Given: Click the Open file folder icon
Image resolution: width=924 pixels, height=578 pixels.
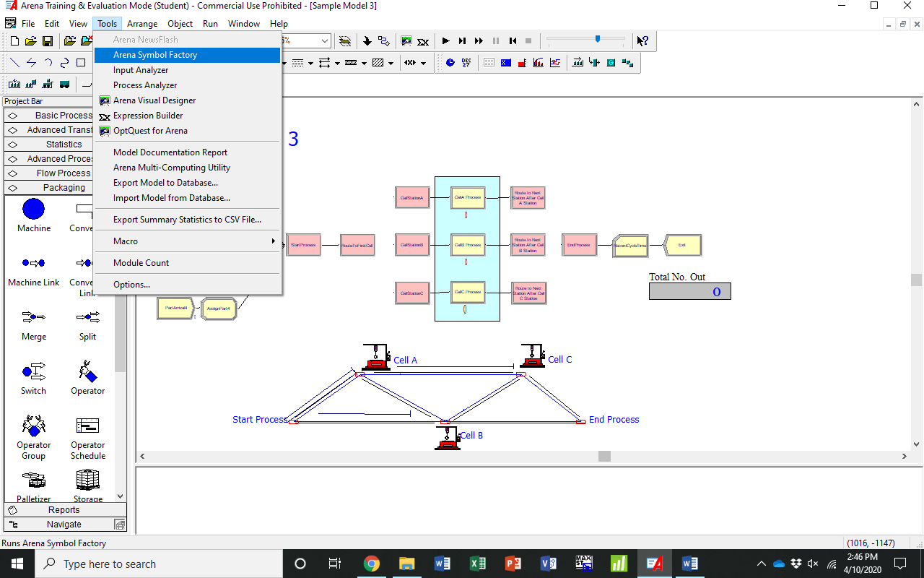Looking at the screenshot, I should point(31,41).
